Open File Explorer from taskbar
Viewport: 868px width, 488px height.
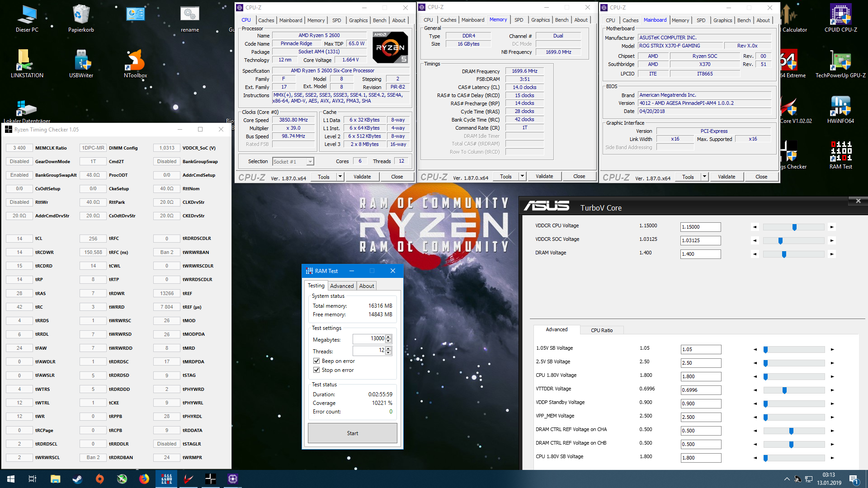pos(55,479)
